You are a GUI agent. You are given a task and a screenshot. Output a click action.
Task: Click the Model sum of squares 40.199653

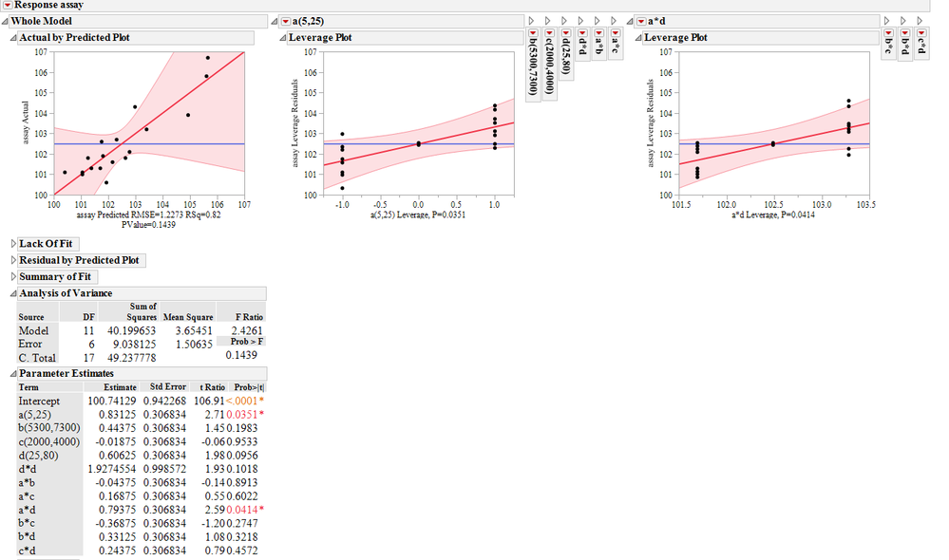131,331
